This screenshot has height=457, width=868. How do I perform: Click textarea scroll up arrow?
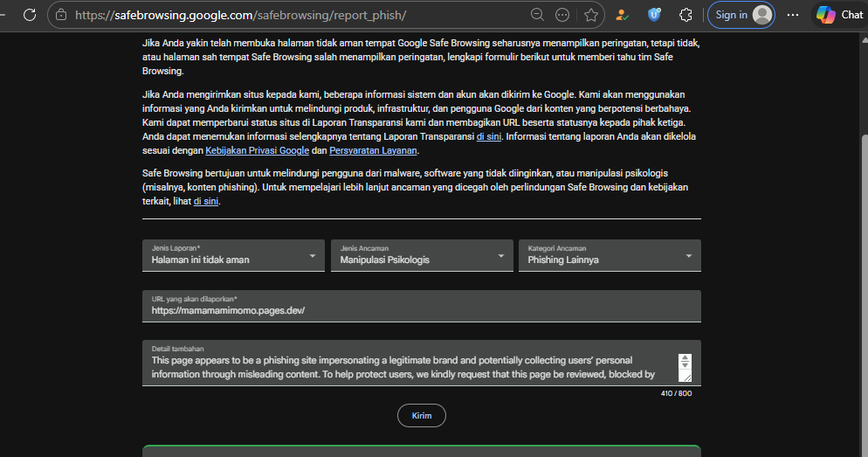click(685, 358)
